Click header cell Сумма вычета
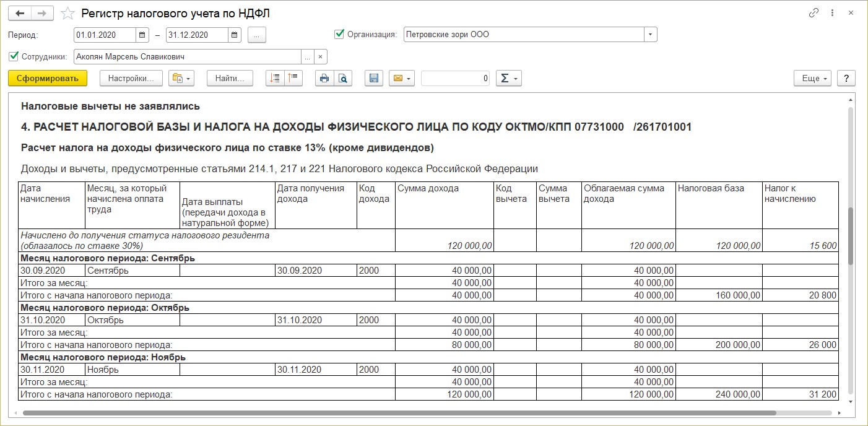This screenshot has height=426, width=868. 559,205
